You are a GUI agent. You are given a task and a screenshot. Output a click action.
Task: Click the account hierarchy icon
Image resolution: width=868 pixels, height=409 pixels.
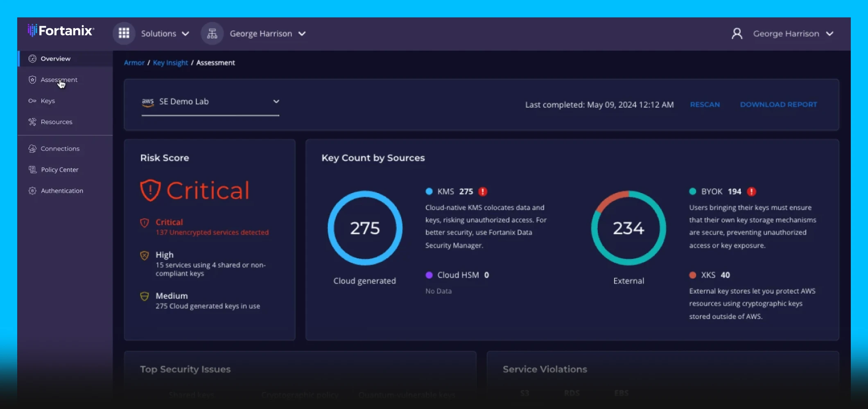pyautogui.click(x=212, y=34)
